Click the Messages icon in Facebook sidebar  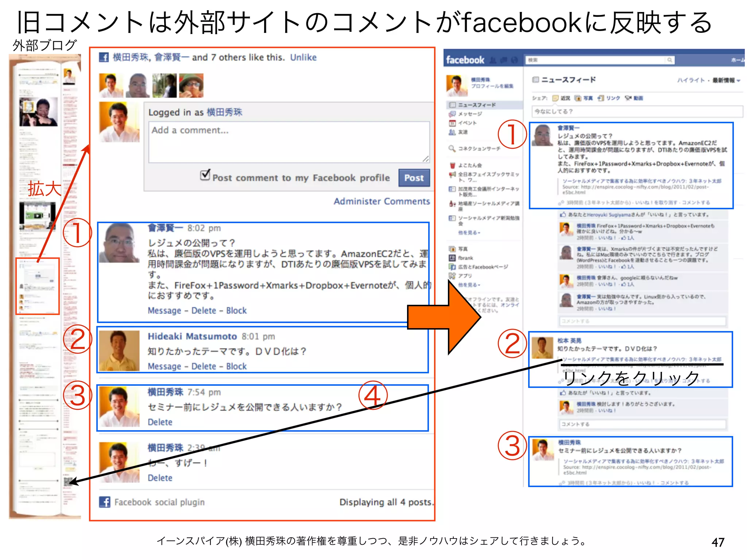[452, 114]
